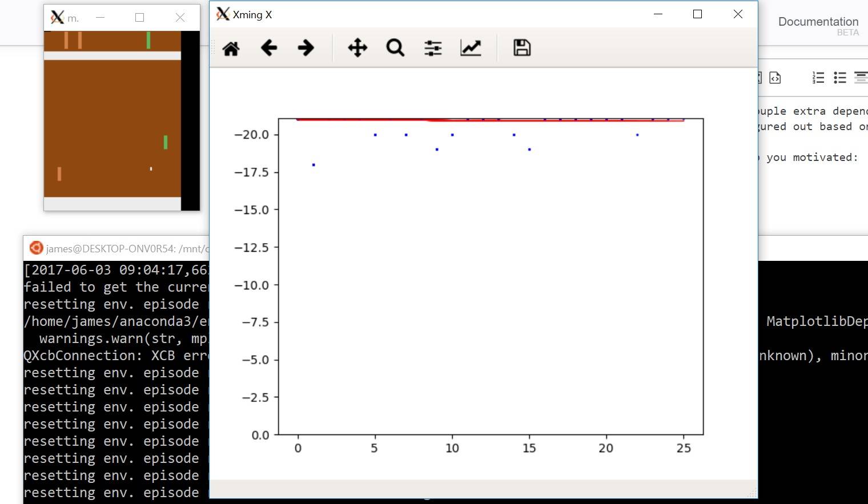
Task: Select the Zoom to rectangle magnifier
Action: (395, 48)
